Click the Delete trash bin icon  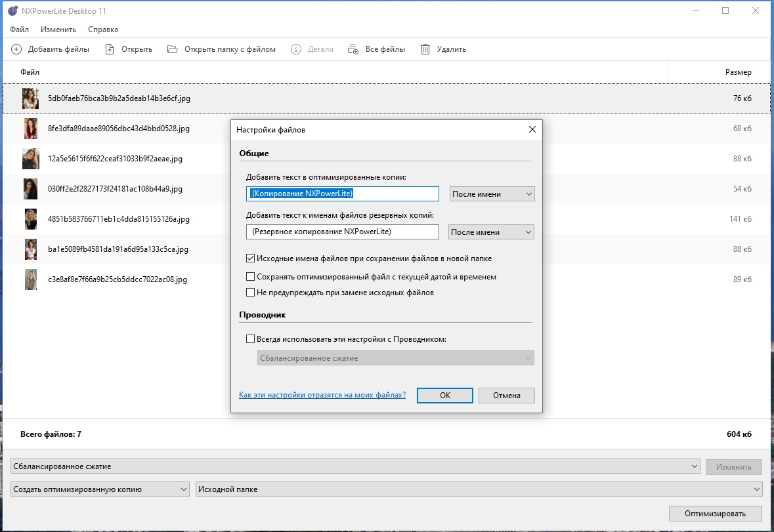coord(425,49)
